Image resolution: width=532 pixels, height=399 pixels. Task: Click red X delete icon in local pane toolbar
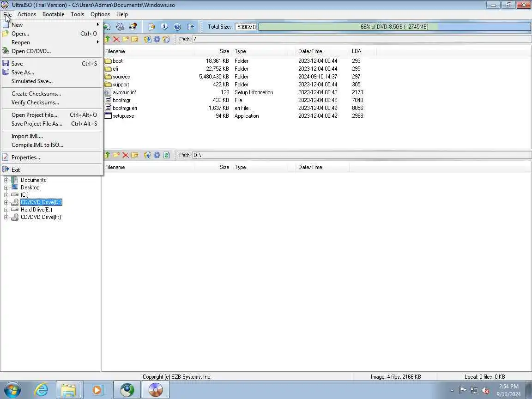pyautogui.click(x=126, y=155)
